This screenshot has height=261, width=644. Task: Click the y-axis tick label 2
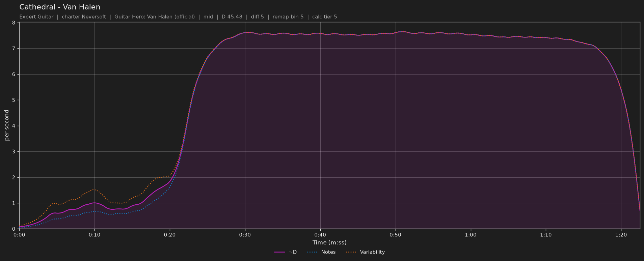click(x=14, y=178)
